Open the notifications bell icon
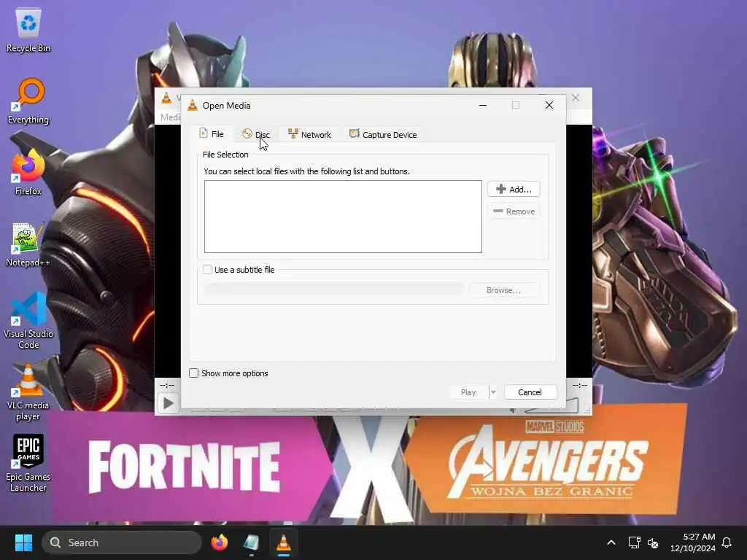Image resolution: width=747 pixels, height=560 pixels. click(x=727, y=542)
